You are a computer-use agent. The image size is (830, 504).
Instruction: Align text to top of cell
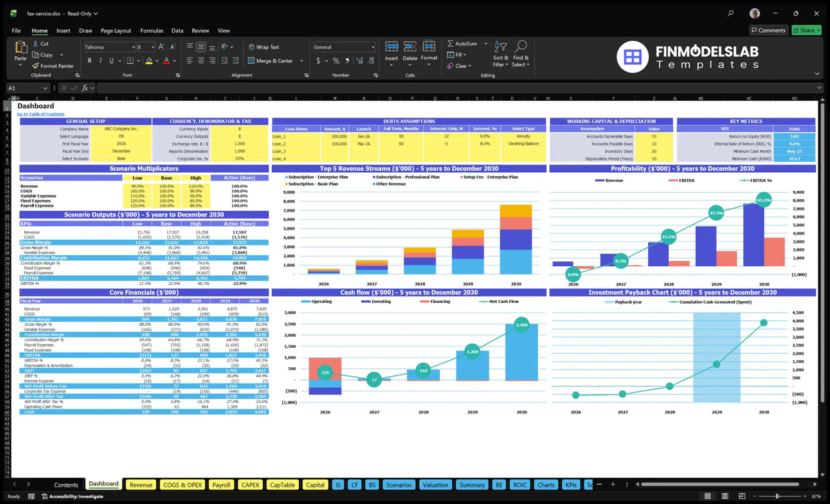189,47
